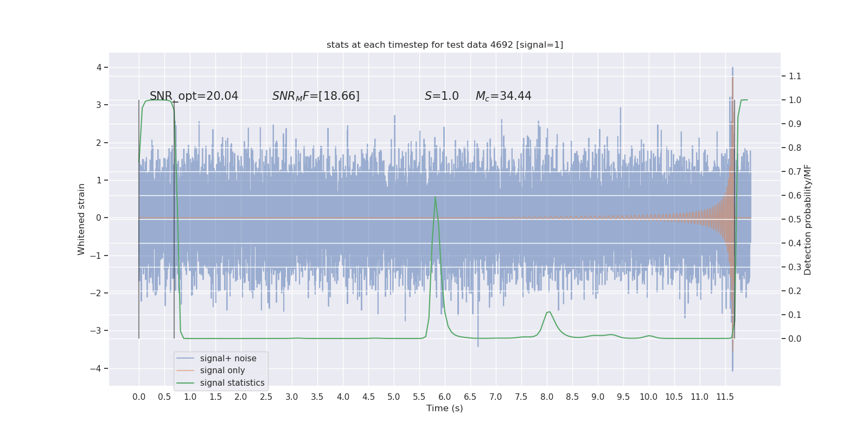This screenshot has height=434, width=868.
Task: Click the 6.5 tick on the time axis
Action: 470,397
